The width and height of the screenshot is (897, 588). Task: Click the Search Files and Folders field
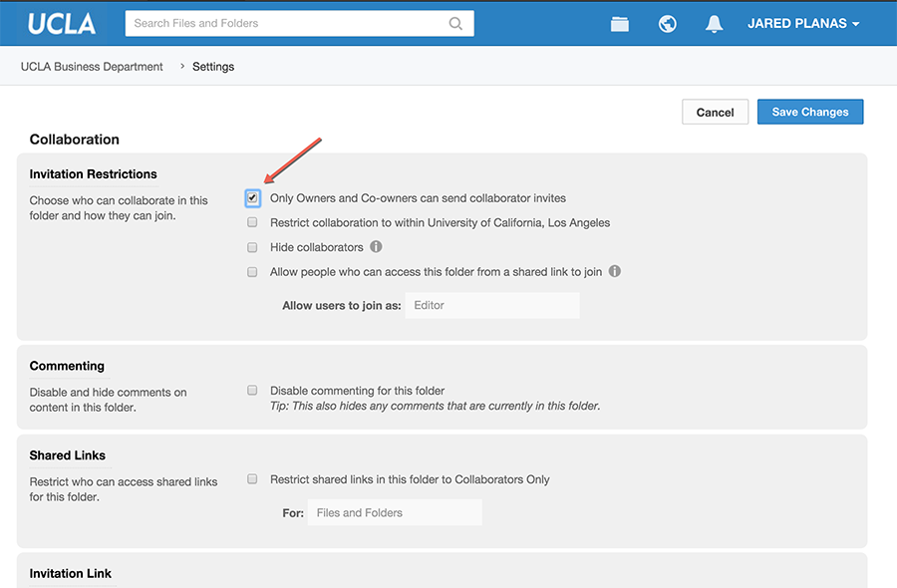pos(299,24)
